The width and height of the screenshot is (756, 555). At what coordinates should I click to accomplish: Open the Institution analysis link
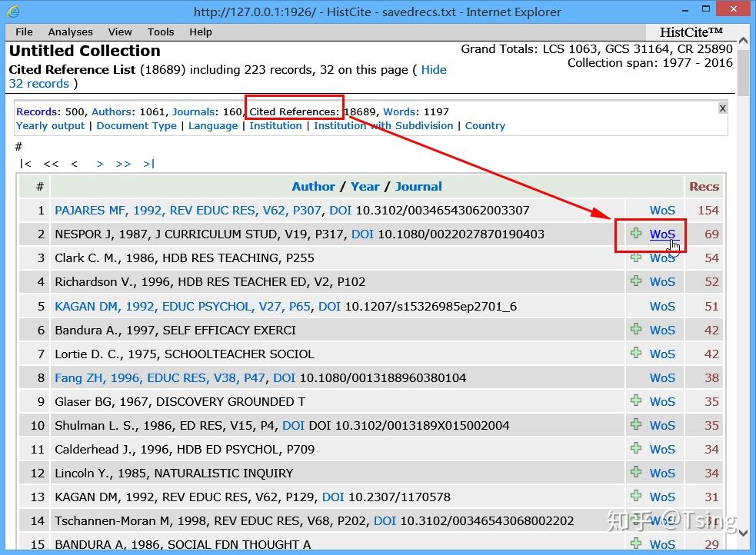(275, 126)
